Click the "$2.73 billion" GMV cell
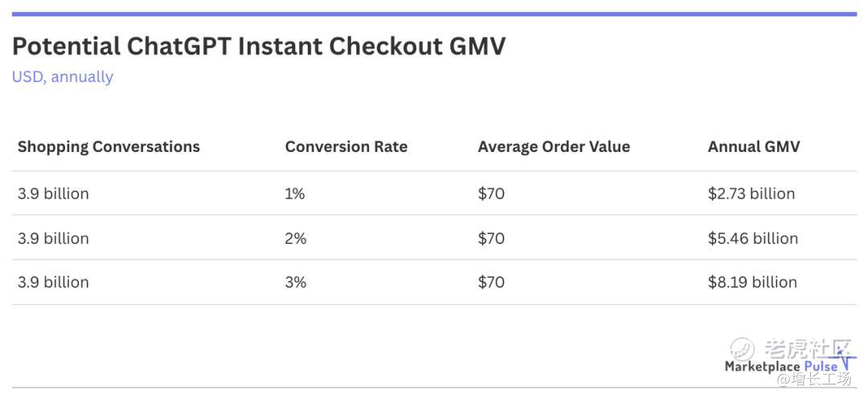Viewport: 868px width, 399px height. point(751,194)
